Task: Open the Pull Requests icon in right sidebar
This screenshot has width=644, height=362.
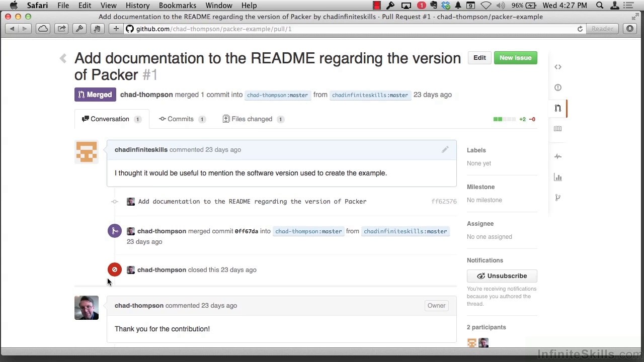Action: [557, 108]
